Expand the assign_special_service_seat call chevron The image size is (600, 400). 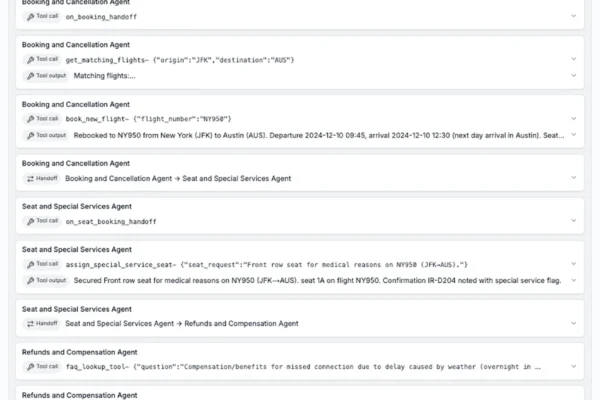click(574, 264)
